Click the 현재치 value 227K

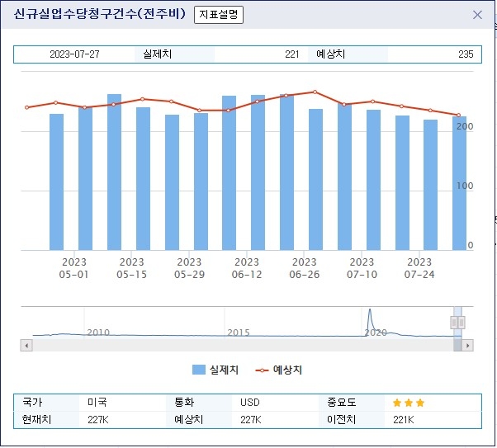click(98, 420)
